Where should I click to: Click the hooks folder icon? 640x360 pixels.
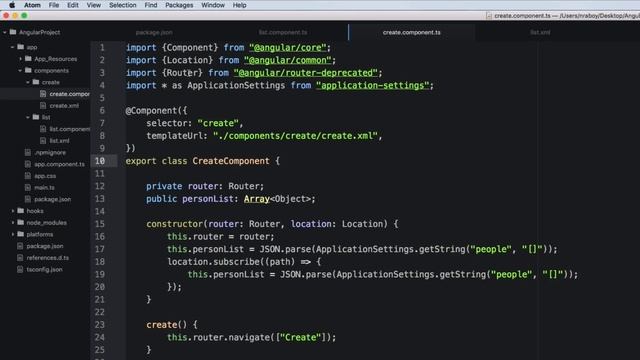20,211
